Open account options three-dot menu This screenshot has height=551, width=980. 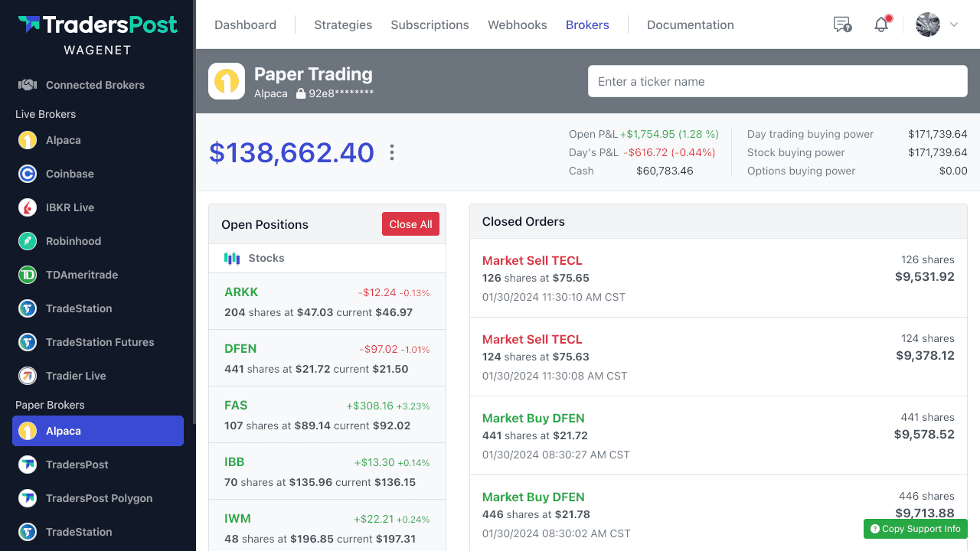point(392,152)
